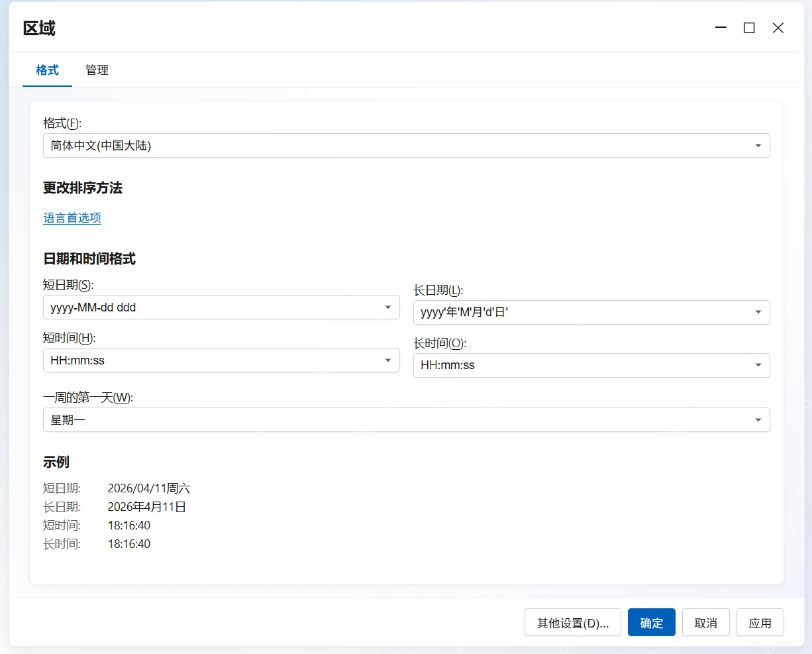
Task: Switch to the 管理 tab
Action: tap(97, 70)
